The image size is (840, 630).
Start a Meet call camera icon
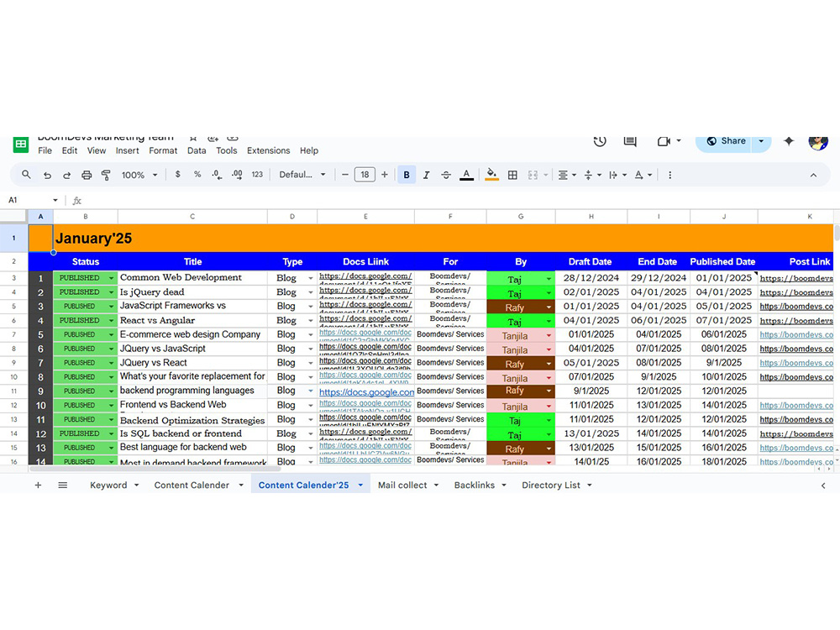(664, 141)
